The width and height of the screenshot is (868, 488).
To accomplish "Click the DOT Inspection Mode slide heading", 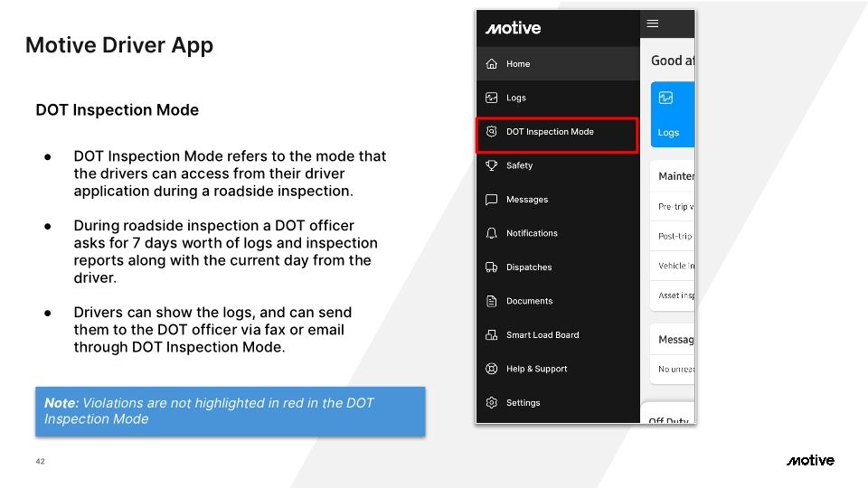I will (117, 109).
